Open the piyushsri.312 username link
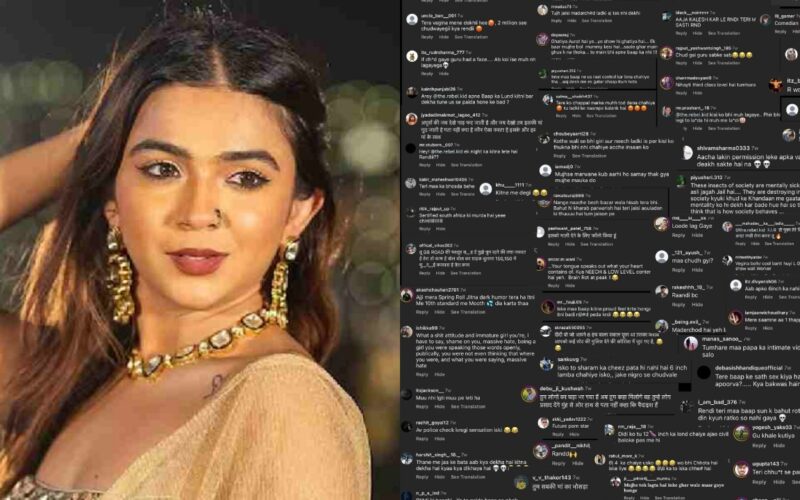The width and height of the screenshot is (800, 500). (706, 178)
